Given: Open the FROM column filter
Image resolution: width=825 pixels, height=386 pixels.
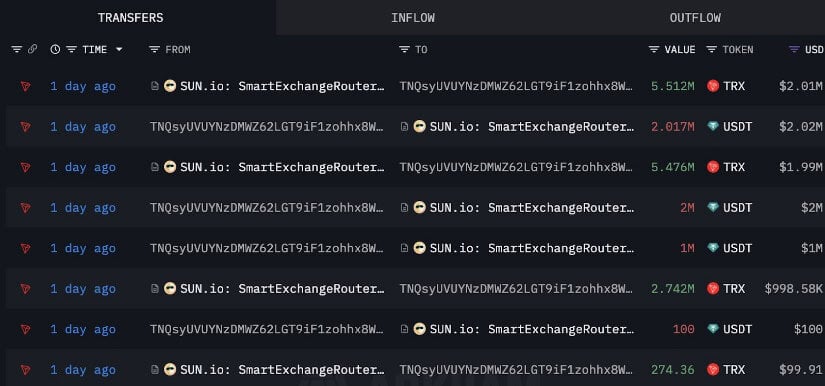Looking at the screenshot, I should [154, 49].
